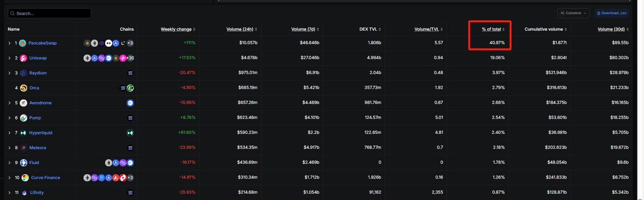This screenshot has width=644, height=200.
Task: Open the Columns dropdown
Action: pyautogui.click(x=573, y=13)
